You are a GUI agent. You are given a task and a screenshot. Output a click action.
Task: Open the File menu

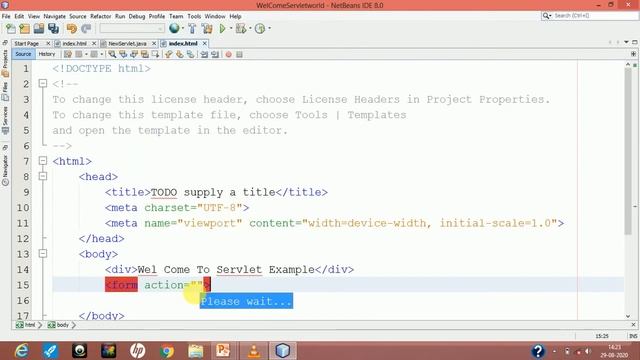[x=6, y=16]
